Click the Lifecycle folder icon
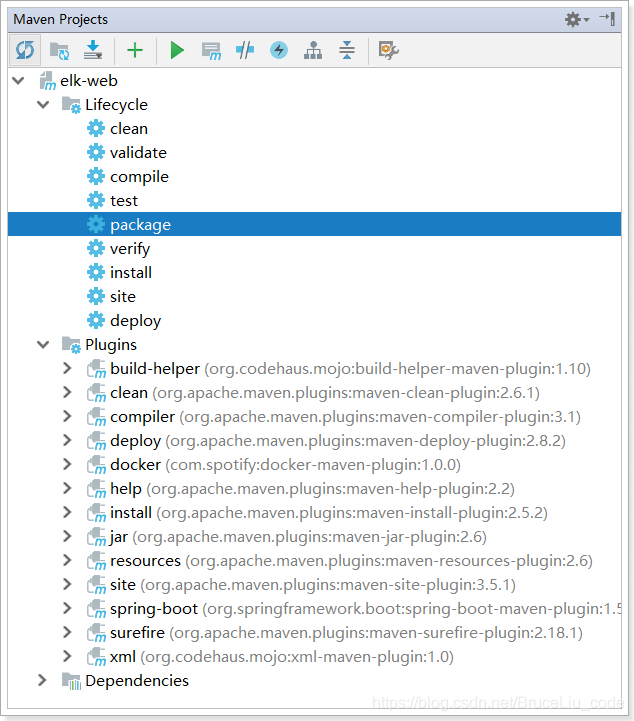Viewport: 634px width, 721px height. 71,105
